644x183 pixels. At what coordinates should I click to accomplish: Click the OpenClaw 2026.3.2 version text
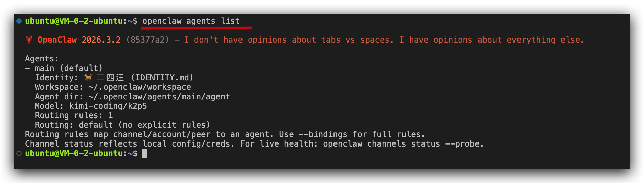79,40
